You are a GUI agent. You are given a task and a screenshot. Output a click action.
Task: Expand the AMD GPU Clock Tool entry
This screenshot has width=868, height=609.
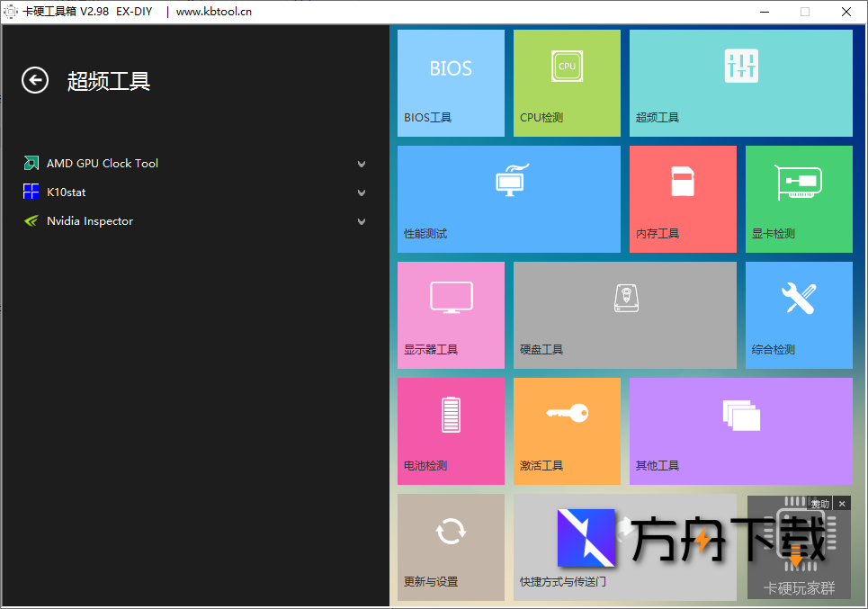(362, 163)
